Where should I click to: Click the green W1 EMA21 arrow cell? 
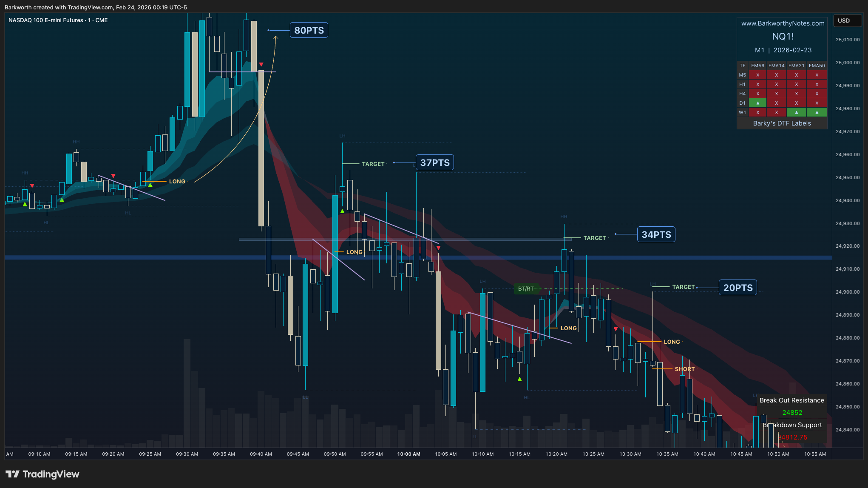[796, 112]
